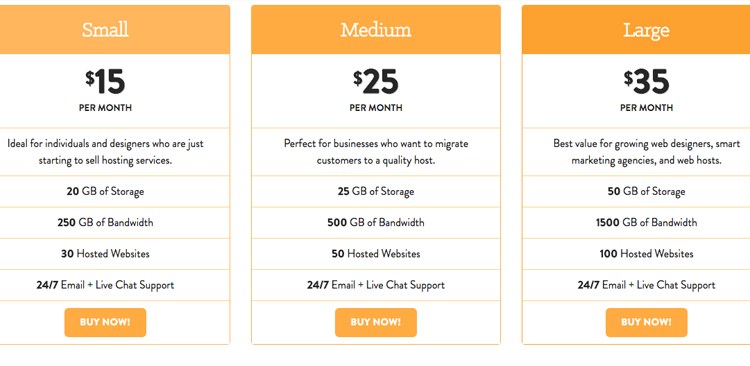Click Medium plan's 24/7 support row

coord(376,285)
